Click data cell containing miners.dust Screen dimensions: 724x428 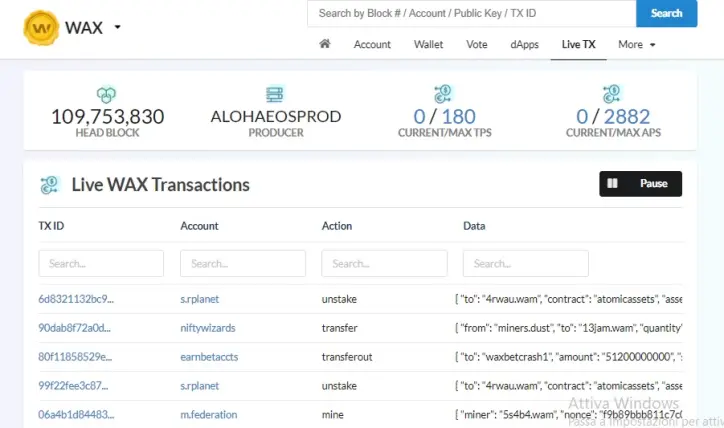pos(568,328)
